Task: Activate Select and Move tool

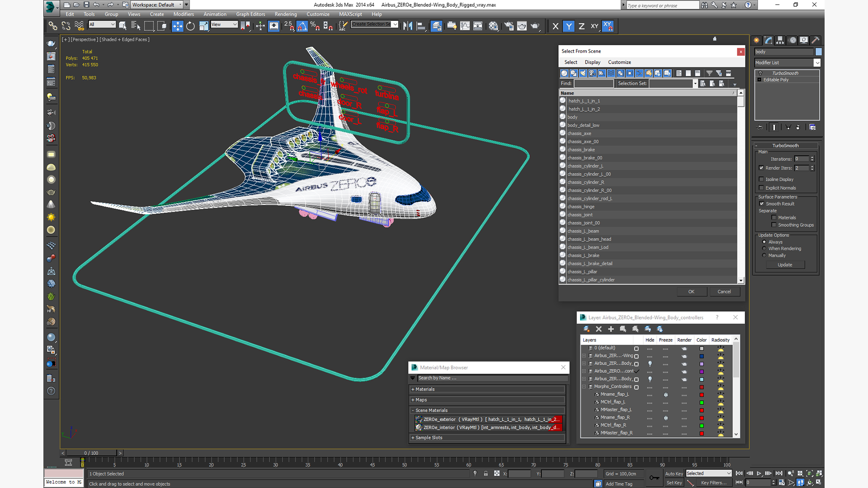Action: tap(177, 26)
